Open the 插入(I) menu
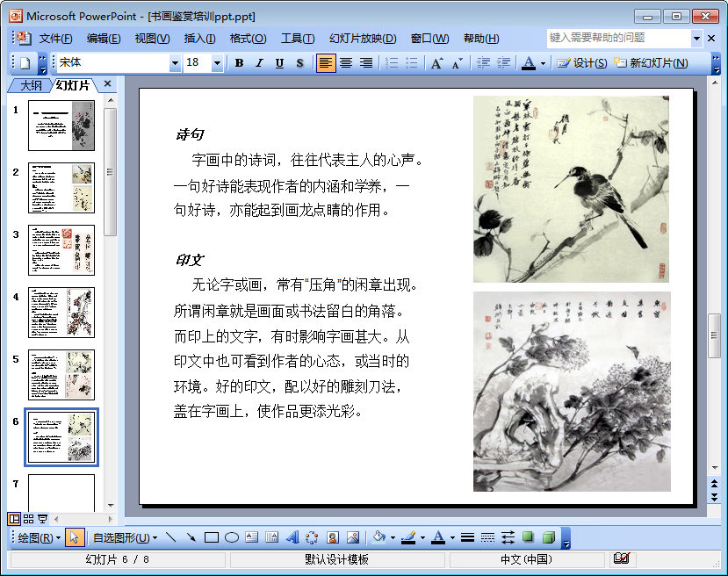 (199, 39)
